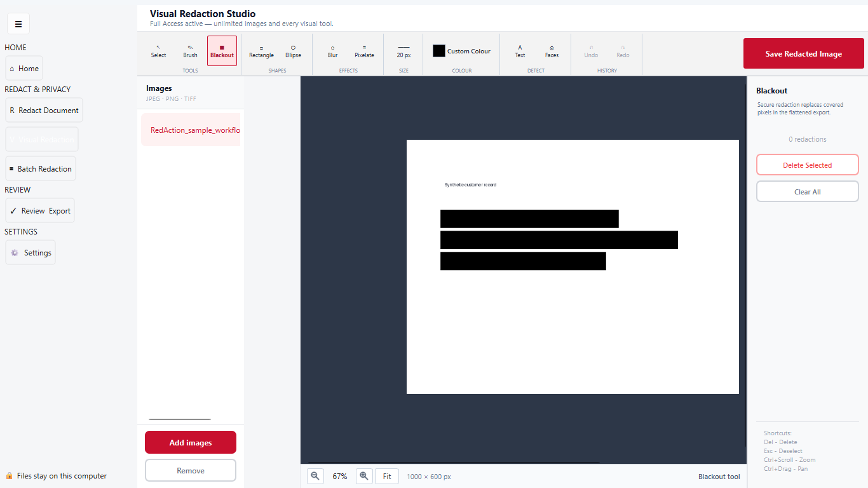Open the hamburger menu
Image resolution: width=868 pixels, height=488 pixels.
coord(18,24)
